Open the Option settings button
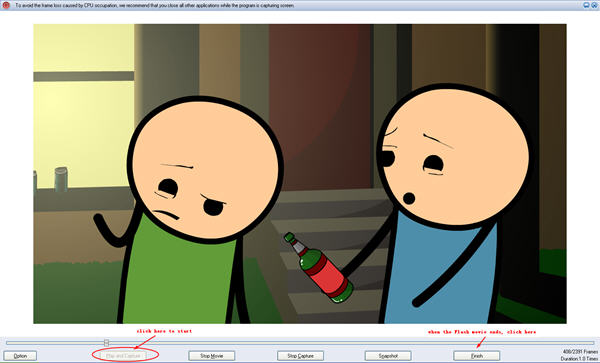This screenshot has width=600, height=363. pos(20,356)
